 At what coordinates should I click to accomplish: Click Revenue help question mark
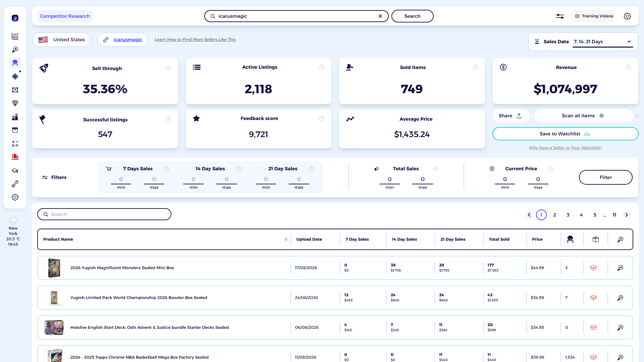(629, 67)
